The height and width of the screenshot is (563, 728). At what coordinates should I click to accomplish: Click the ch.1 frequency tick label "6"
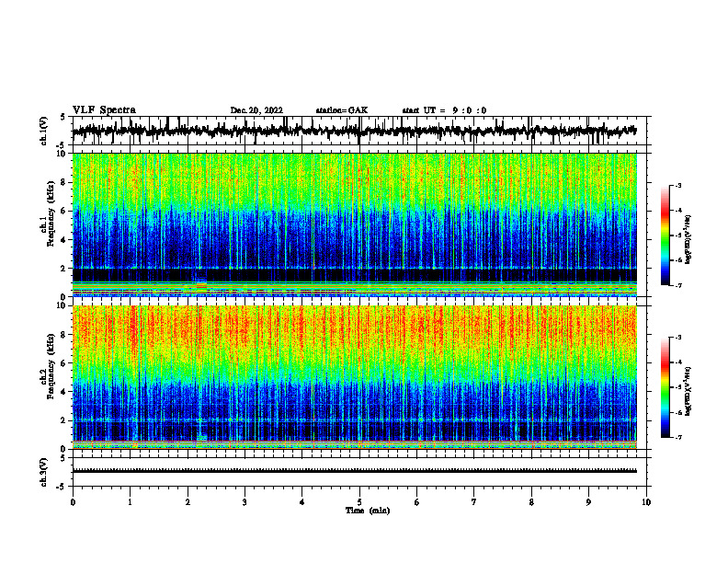(63, 211)
